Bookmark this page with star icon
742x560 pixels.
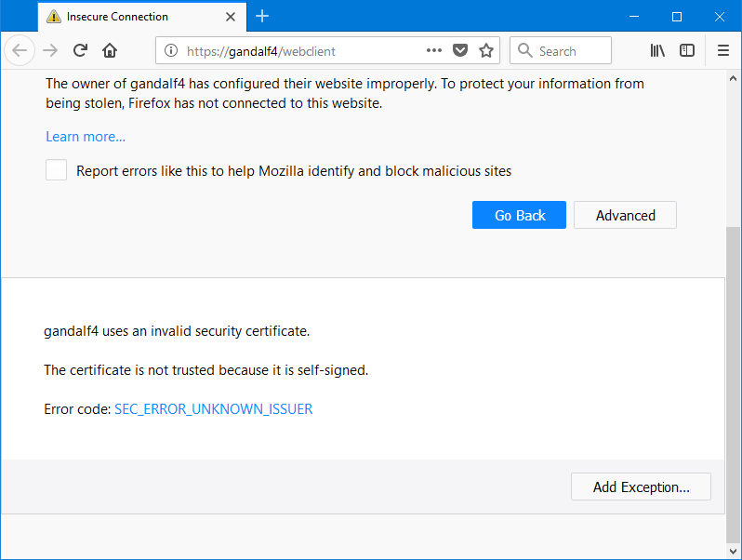point(485,50)
